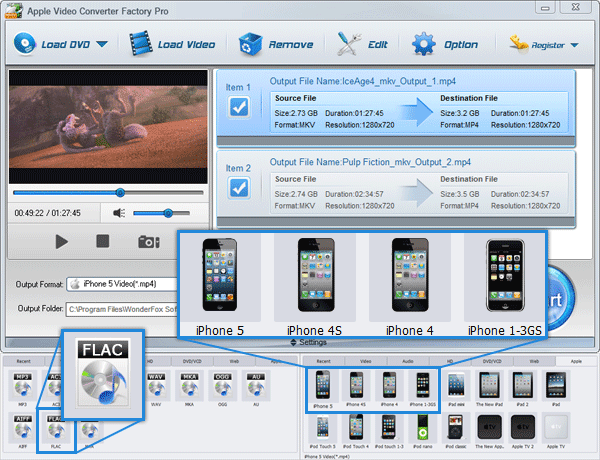Choose the small iPhone 1-3GS device icon
The height and width of the screenshot is (460, 600).
423,389
